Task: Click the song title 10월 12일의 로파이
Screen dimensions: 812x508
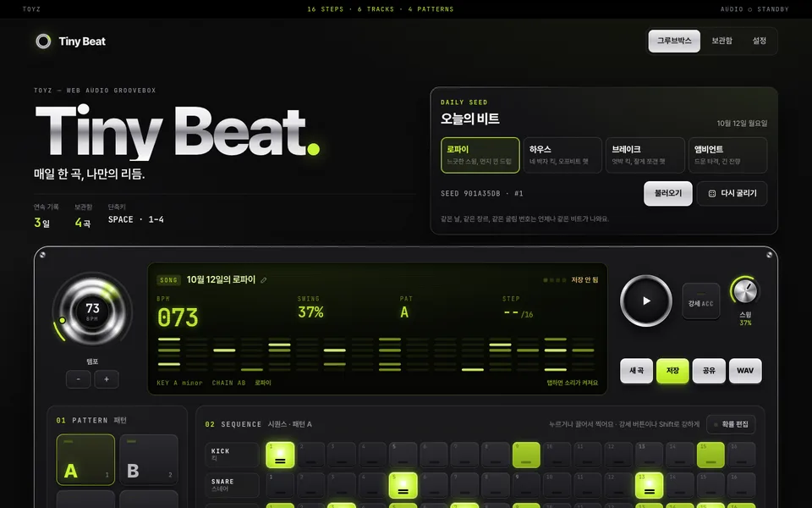Action: (221, 280)
